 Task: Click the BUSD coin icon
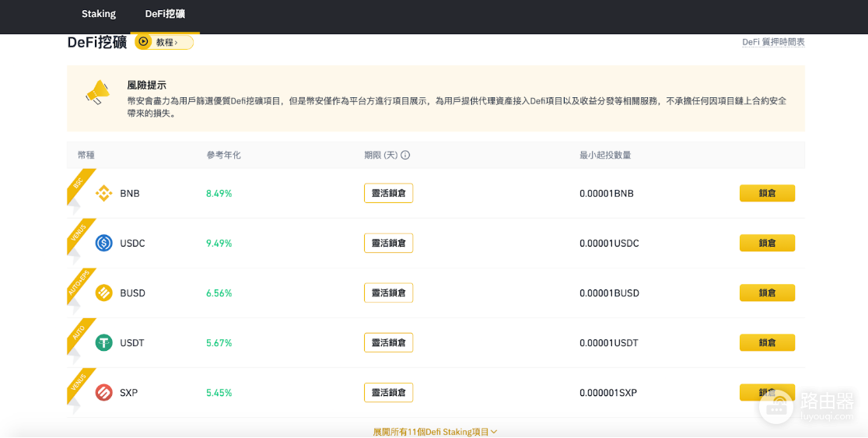click(103, 293)
